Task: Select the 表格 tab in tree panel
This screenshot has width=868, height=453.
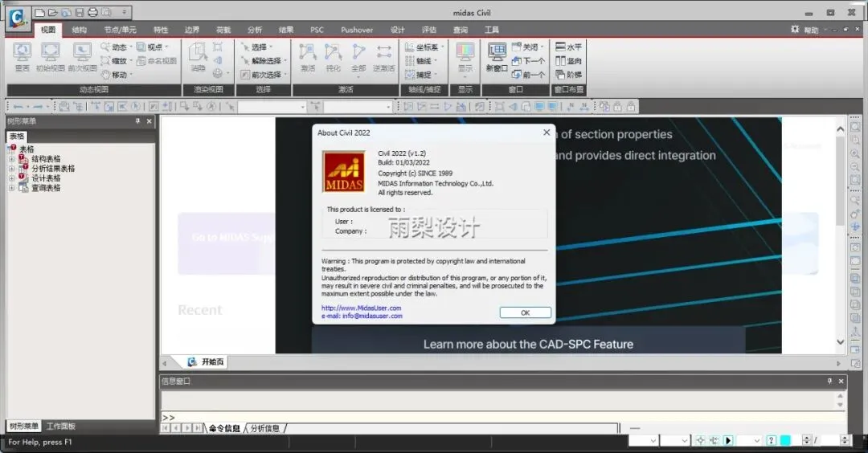Action: click(x=17, y=136)
